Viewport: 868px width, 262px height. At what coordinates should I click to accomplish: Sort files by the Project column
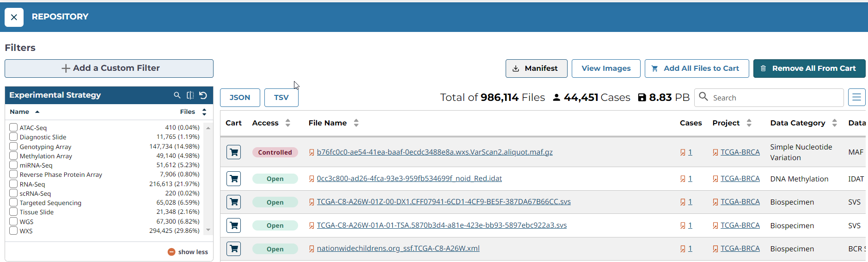(x=749, y=123)
